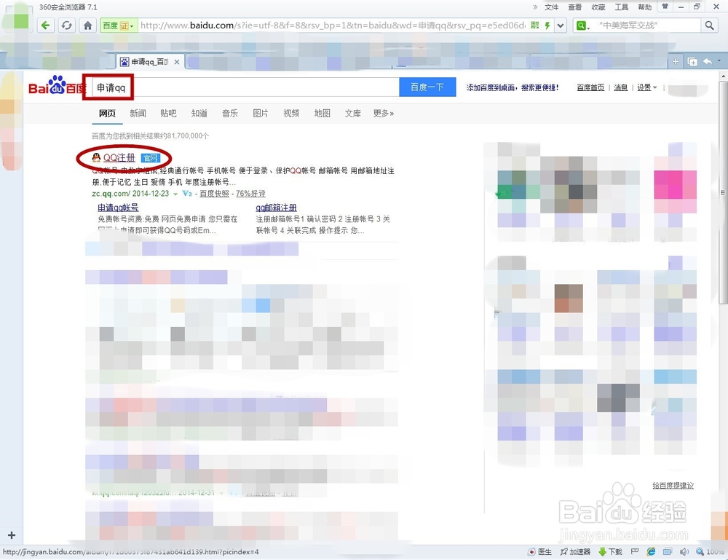The height and width of the screenshot is (560, 728).
Task: Expand the 更多» options
Action: (x=384, y=114)
